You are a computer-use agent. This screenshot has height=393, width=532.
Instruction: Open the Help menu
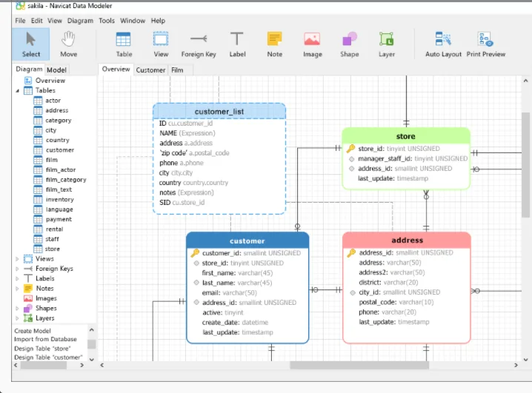158,21
